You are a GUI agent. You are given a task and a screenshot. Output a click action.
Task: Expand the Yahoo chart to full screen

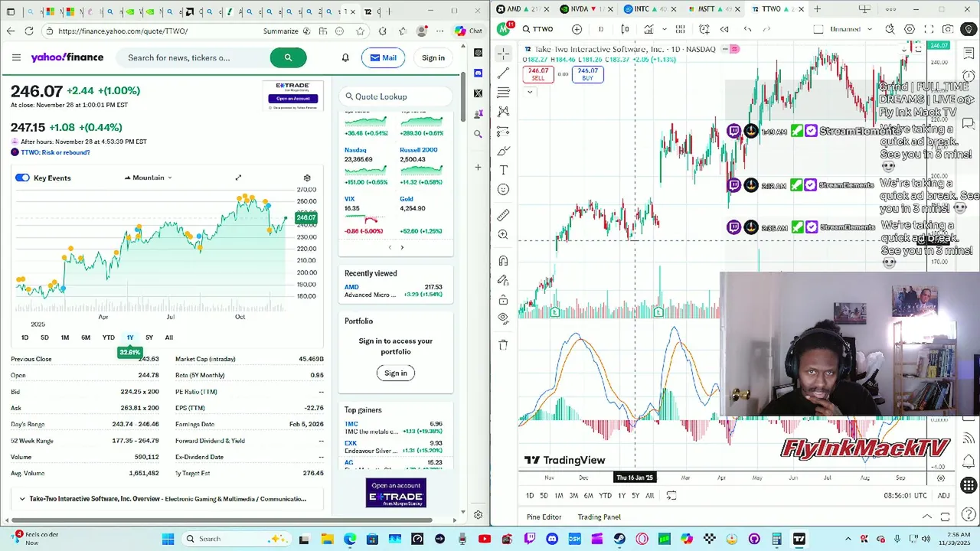pyautogui.click(x=238, y=178)
